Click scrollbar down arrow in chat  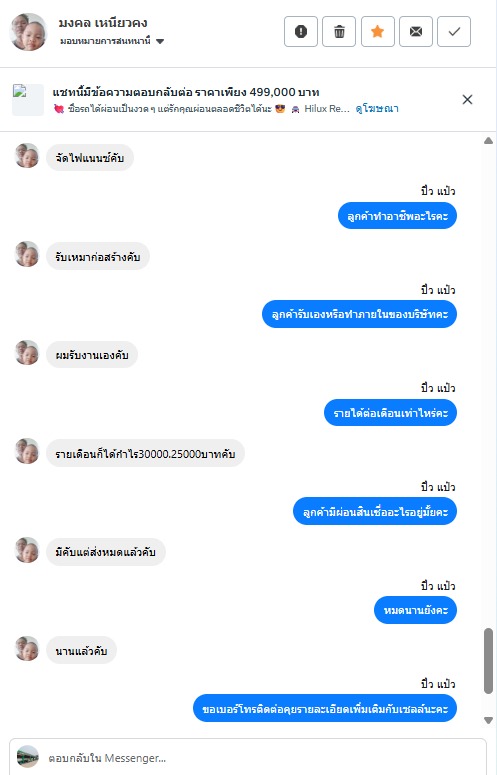pyautogui.click(x=488, y=720)
